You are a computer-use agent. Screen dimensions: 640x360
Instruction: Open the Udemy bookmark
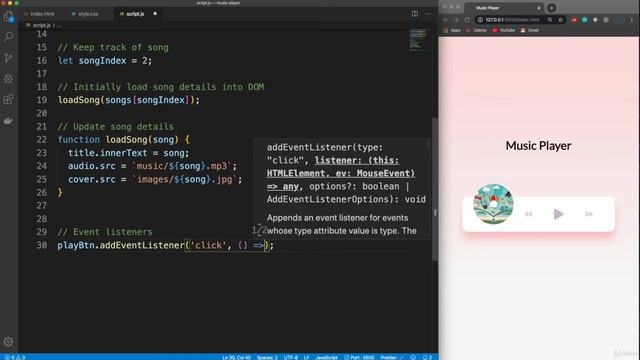point(476,30)
